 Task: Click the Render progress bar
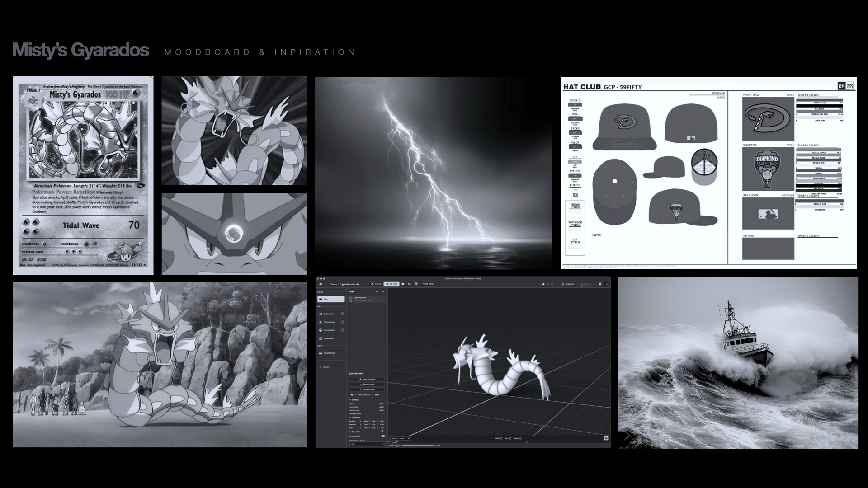tap(418, 446)
